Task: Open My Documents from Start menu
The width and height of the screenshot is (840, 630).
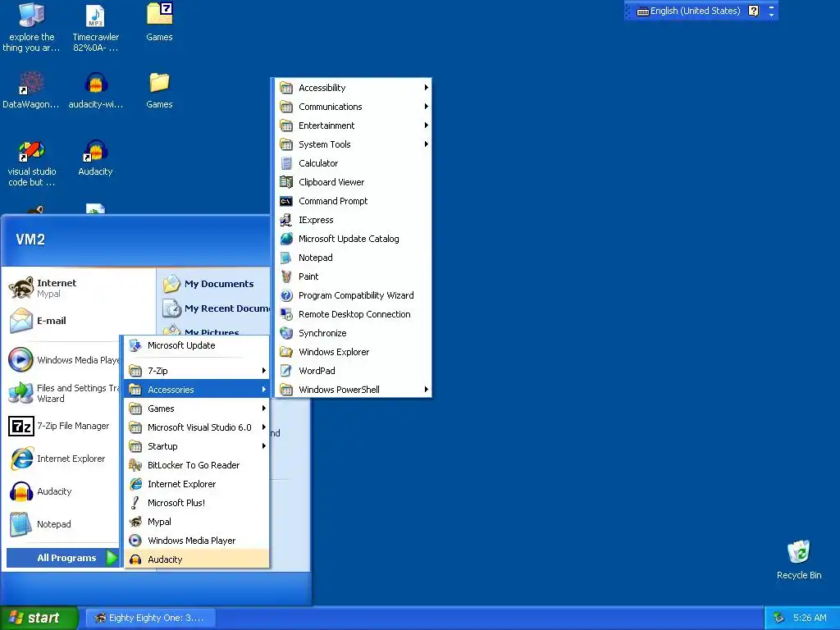Action: tap(214, 284)
